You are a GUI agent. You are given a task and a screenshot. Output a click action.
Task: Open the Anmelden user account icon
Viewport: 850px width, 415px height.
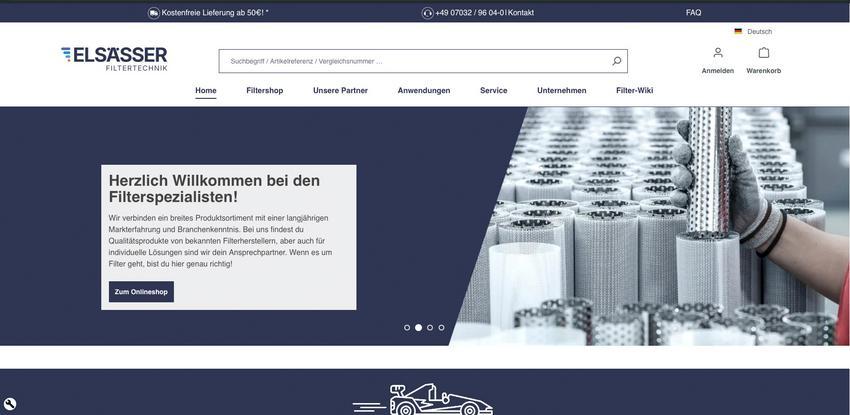point(718,53)
